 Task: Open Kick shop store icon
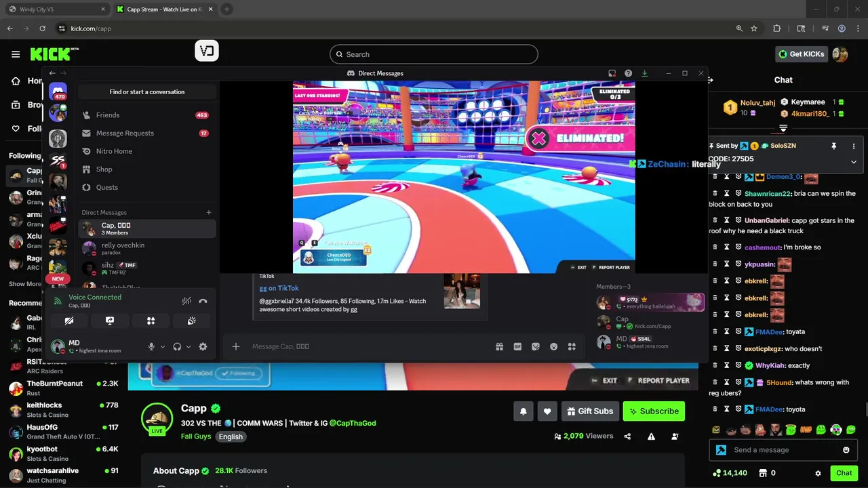click(x=762, y=473)
